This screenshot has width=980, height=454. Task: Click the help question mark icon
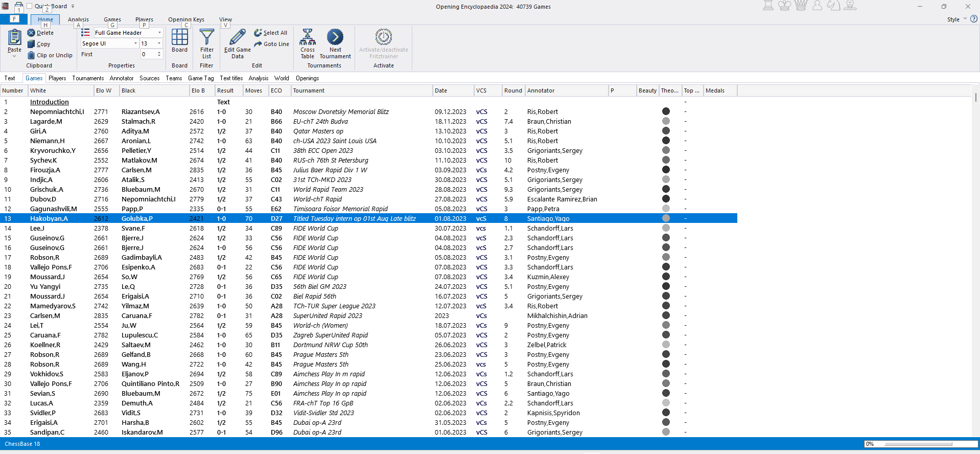click(x=974, y=19)
